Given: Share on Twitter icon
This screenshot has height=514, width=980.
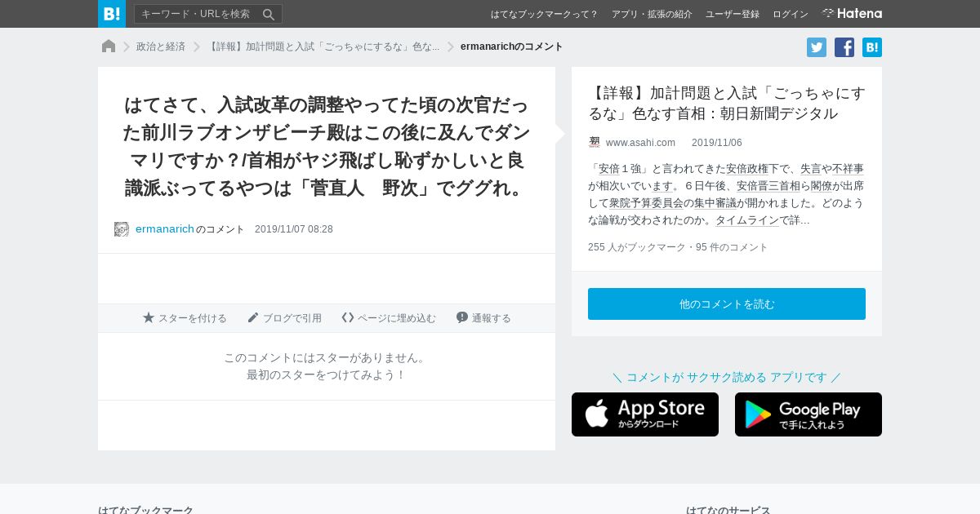Looking at the screenshot, I should point(817,47).
